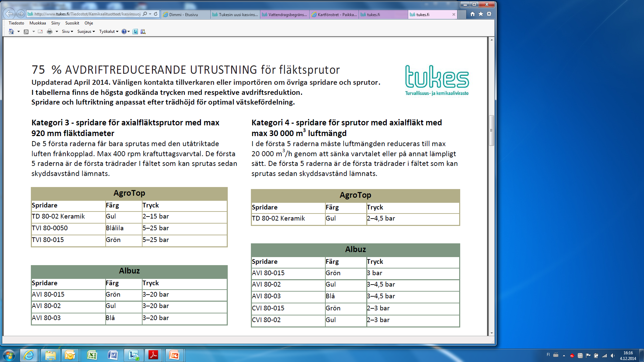Click 'AVI 80-03' row with 3–20 bar
644x362 pixels.
coord(129,318)
